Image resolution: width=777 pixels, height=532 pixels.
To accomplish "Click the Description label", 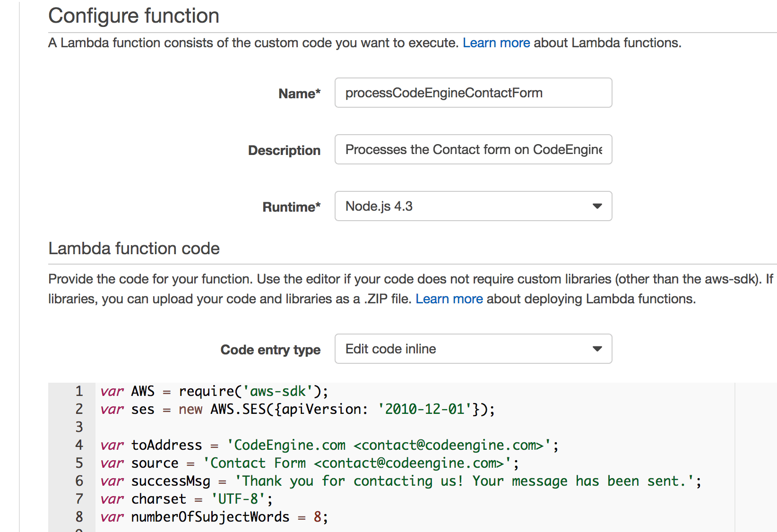I will click(284, 150).
